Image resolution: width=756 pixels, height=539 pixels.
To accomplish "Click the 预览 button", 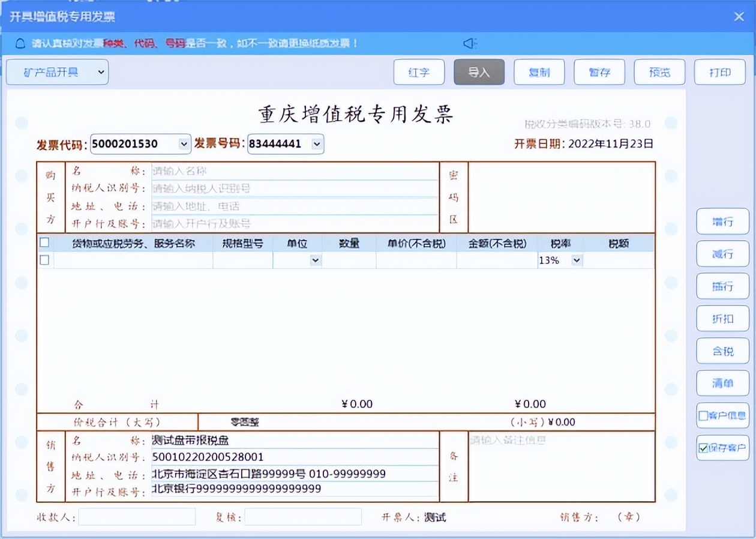I will 659,71.
